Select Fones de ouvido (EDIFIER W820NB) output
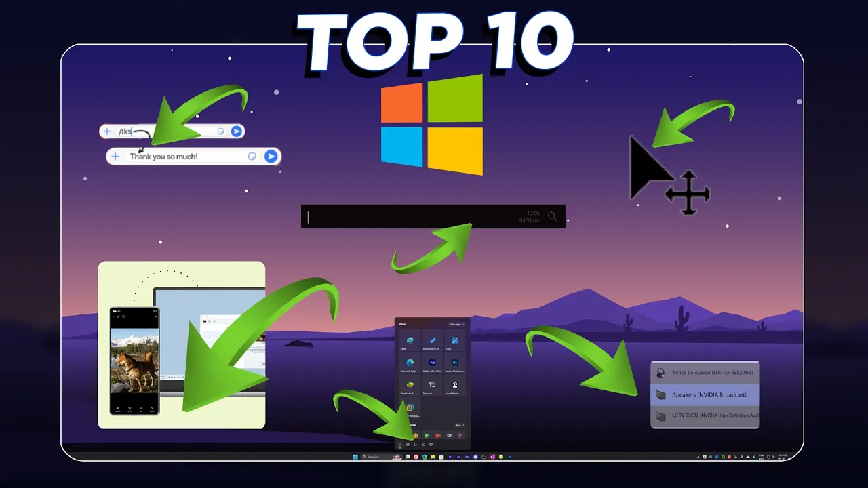 705,372
